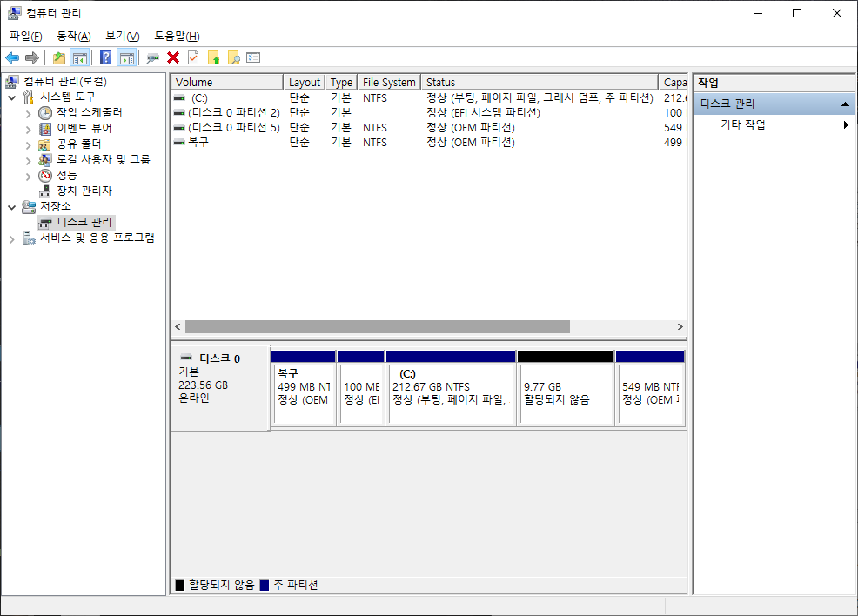This screenshot has width=858, height=616.
Task: Click the Up one level folder icon
Action: pyautogui.click(x=58, y=57)
